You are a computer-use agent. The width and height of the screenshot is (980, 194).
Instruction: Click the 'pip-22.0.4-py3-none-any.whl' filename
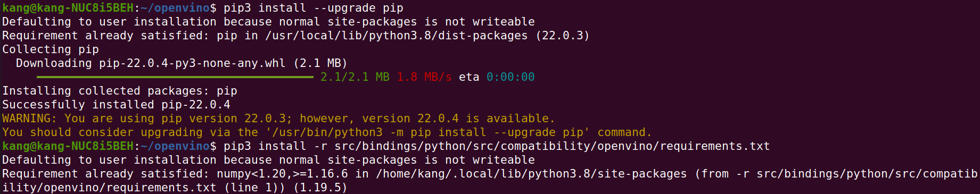[x=192, y=63]
